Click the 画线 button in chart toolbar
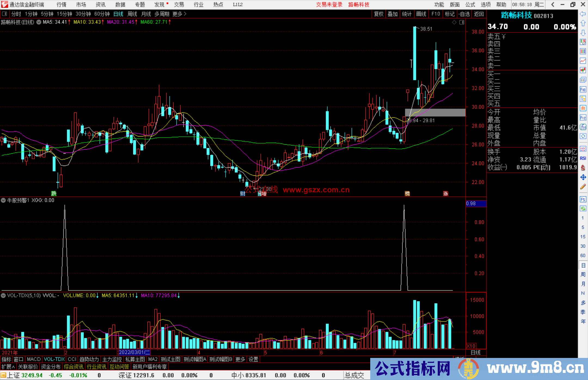 (x=421, y=14)
